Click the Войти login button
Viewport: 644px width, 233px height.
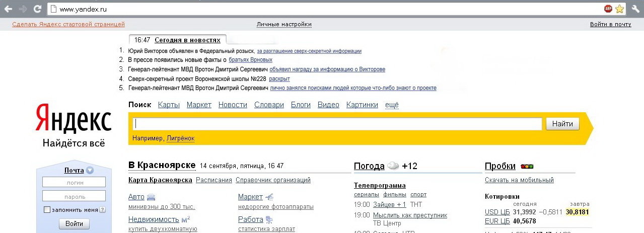[x=74, y=224]
